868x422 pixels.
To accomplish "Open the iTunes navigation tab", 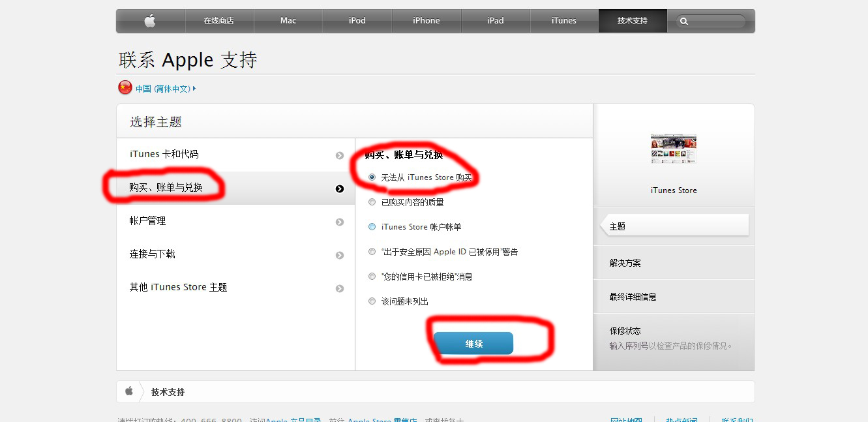I will point(564,21).
